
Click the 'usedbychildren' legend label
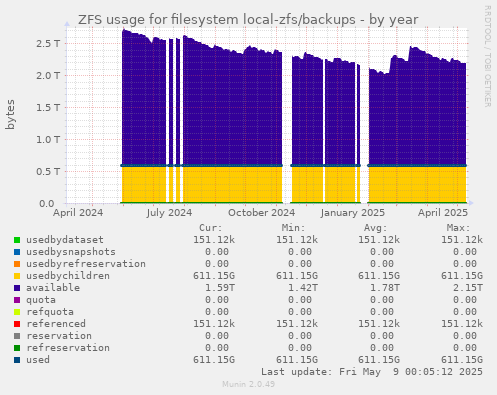point(68,276)
